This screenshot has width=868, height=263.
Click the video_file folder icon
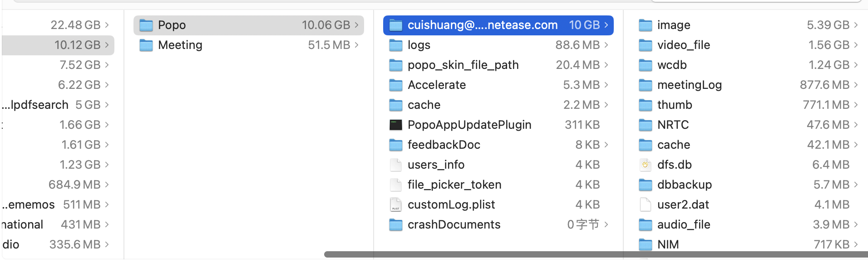point(645,45)
